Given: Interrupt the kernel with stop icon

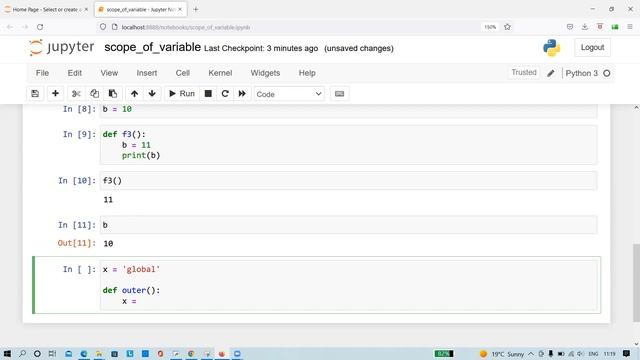Looking at the screenshot, I should (208, 94).
